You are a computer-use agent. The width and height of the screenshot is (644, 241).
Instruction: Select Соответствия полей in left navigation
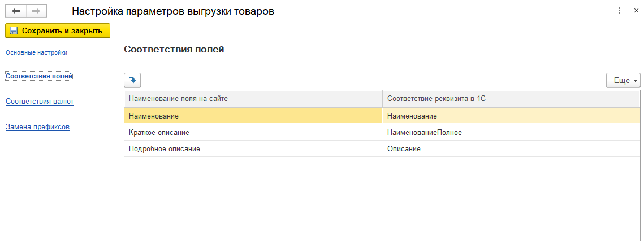[39, 76]
